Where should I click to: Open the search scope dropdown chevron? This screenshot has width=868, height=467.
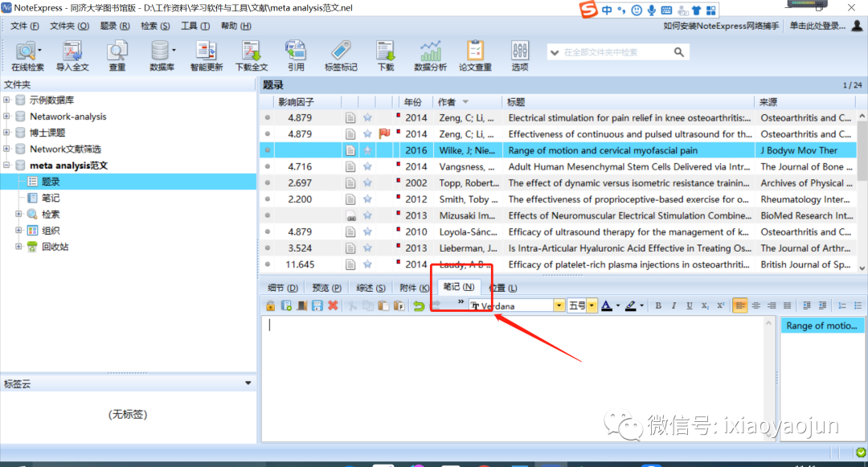(554, 52)
